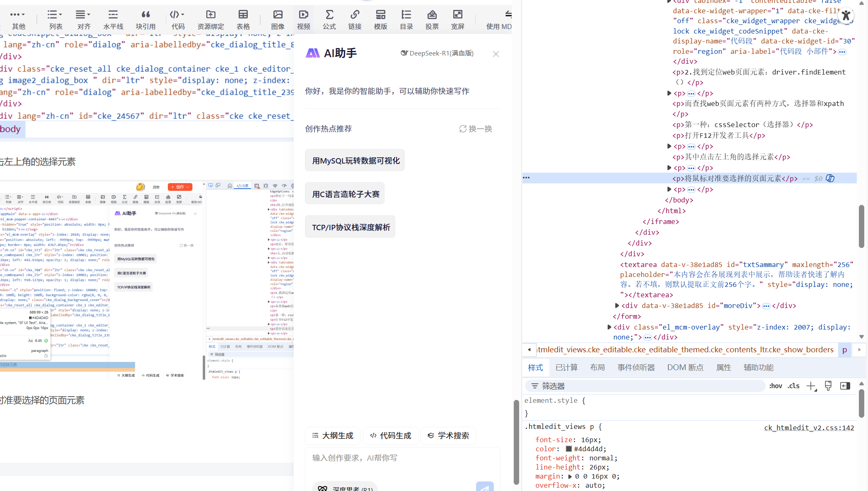Open ck_htmledit_v2.css:142 source link

point(809,428)
